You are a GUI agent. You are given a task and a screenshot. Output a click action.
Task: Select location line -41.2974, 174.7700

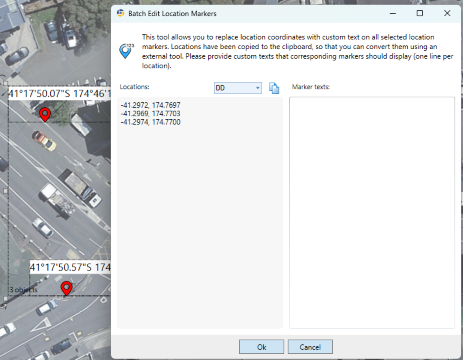(150, 122)
